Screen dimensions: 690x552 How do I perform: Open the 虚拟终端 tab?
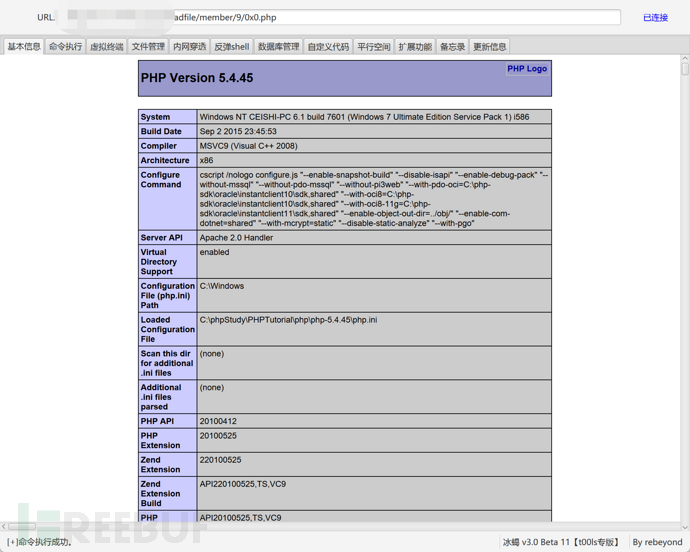[107, 47]
